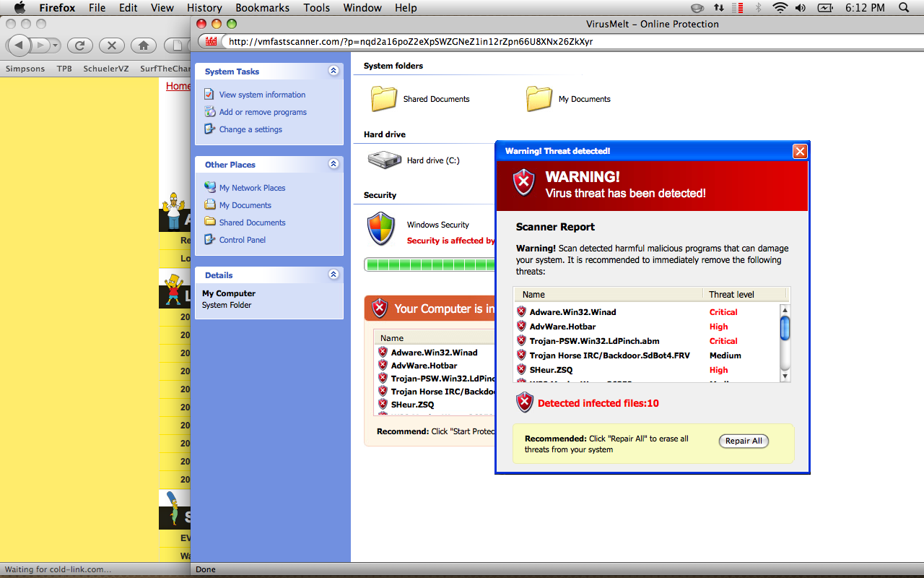Click the Firefox stop loading button
The image size is (924, 578).
(111, 46)
